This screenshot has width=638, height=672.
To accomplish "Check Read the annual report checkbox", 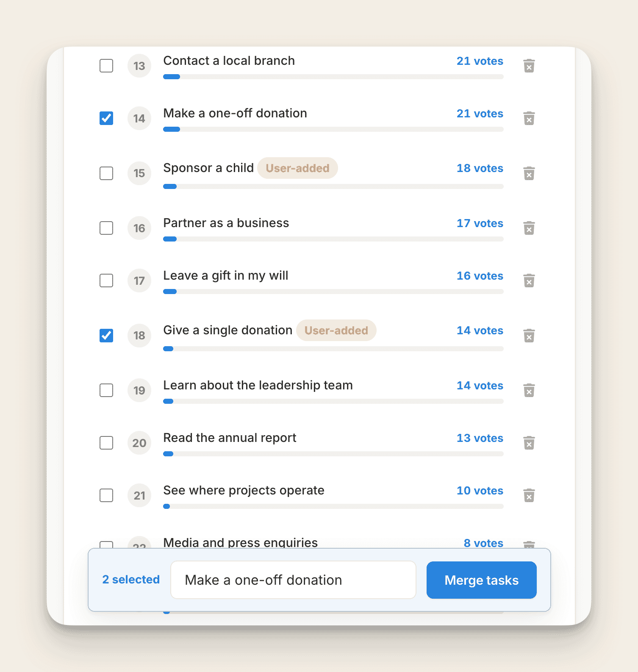I will point(106,443).
